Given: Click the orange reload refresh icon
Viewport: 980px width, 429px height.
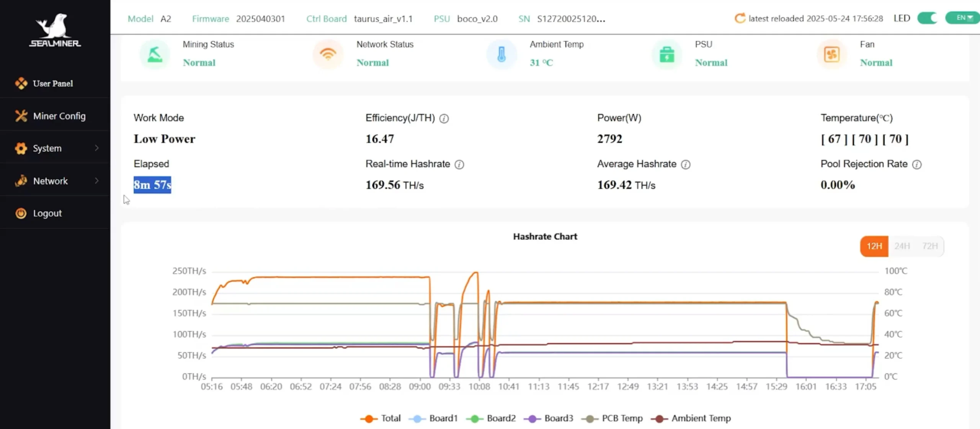Looking at the screenshot, I should (740, 18).
